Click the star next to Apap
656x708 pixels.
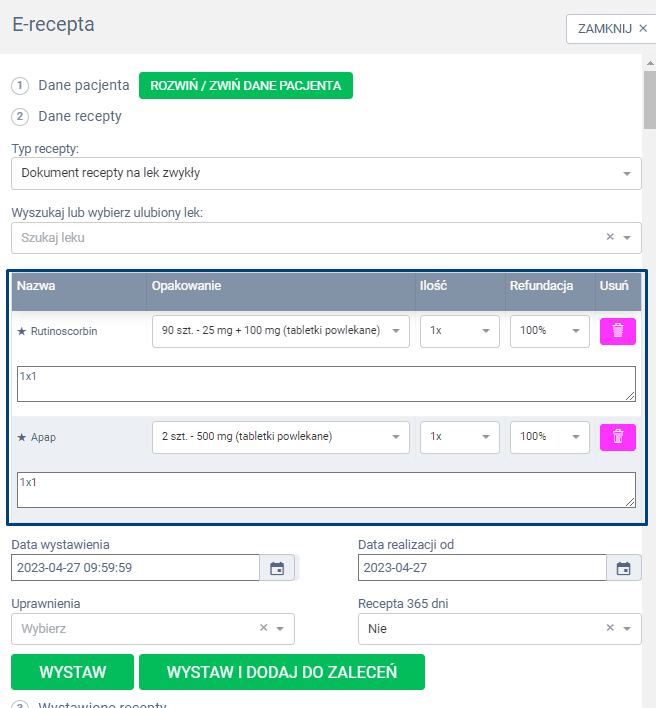coord(22,437)
